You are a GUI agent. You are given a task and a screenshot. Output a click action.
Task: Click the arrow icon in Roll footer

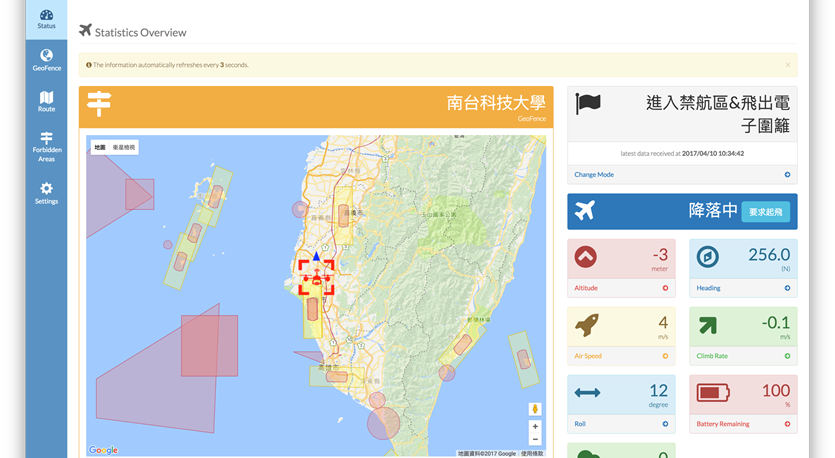coord(665,424)
